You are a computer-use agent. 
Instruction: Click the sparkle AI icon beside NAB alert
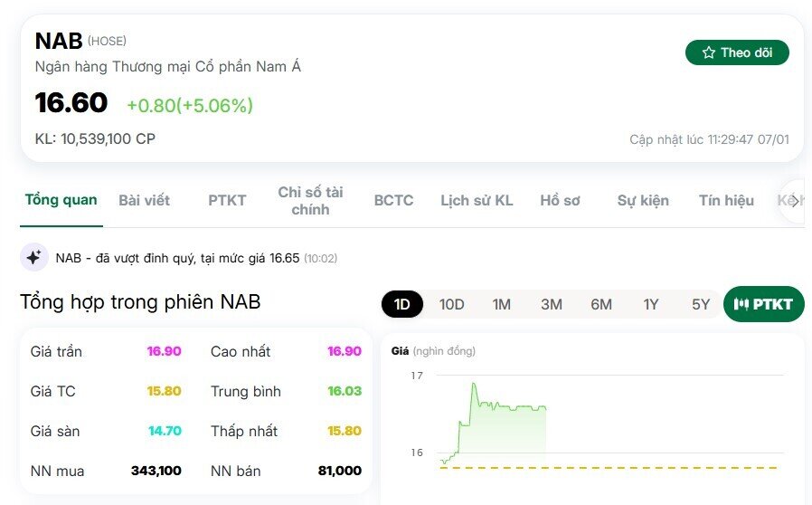click(x=34, y=257)
